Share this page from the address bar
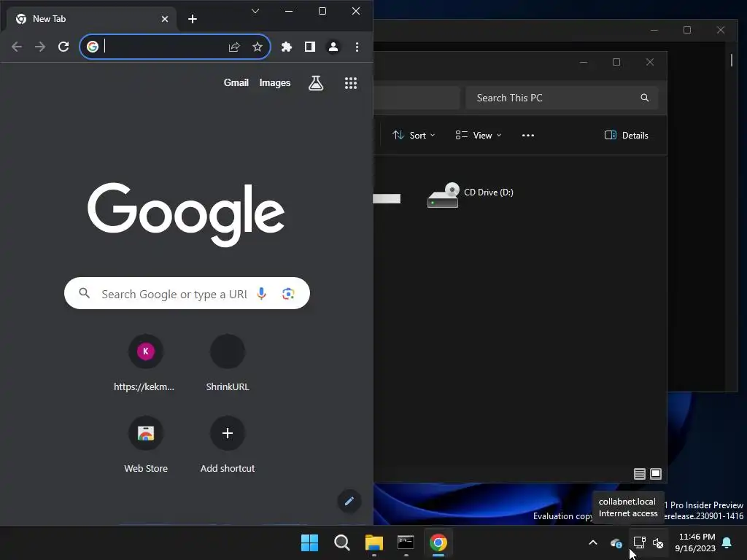 pos(234,47)
